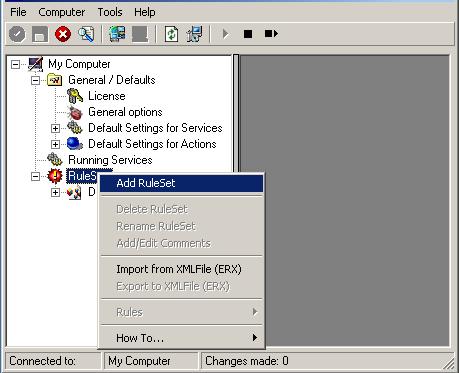Start the service with the play button

point(225,34)
